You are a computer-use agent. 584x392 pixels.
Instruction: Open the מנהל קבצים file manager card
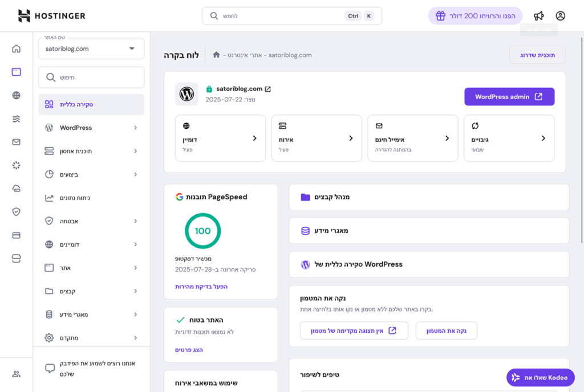pyautogui.click(x=429, y=197)
